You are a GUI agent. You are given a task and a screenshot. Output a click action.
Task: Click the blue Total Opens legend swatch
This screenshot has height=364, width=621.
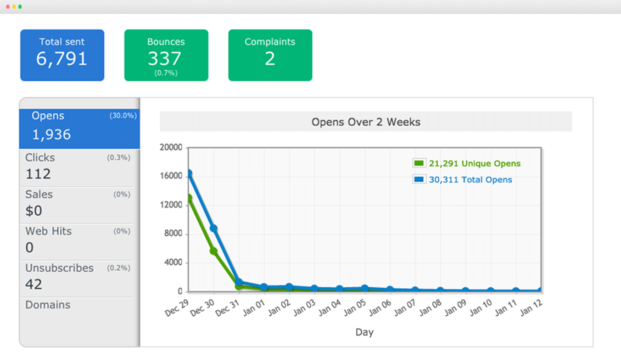pyautogui.click(x=420, y=179)
